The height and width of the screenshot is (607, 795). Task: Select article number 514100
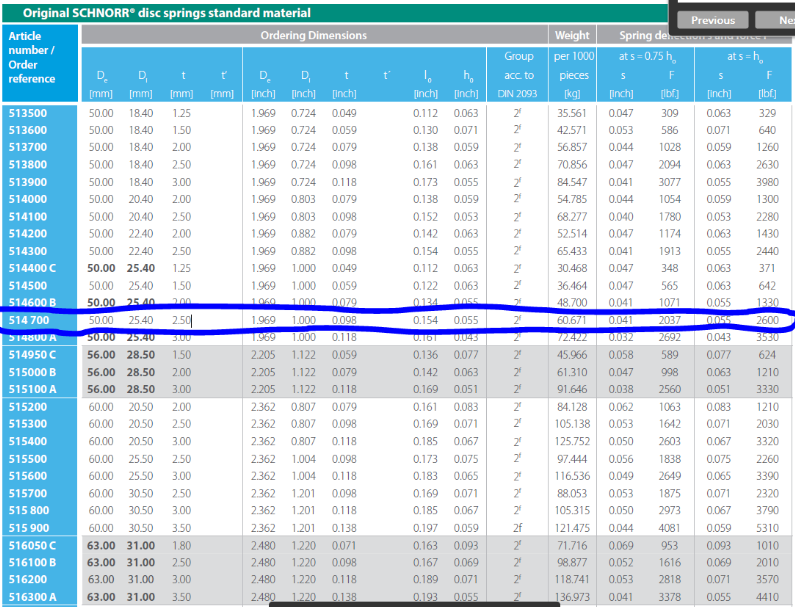click(x=28, y=217)
